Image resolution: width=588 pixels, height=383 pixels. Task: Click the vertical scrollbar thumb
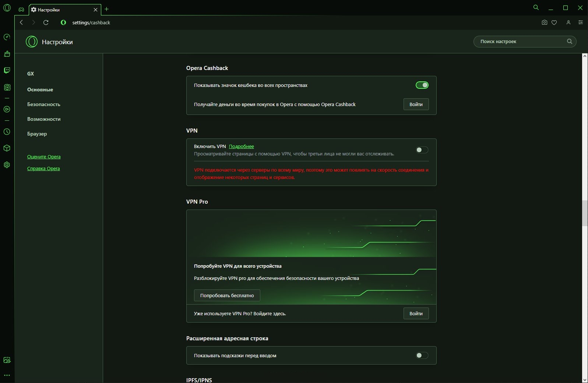[585, 213]
